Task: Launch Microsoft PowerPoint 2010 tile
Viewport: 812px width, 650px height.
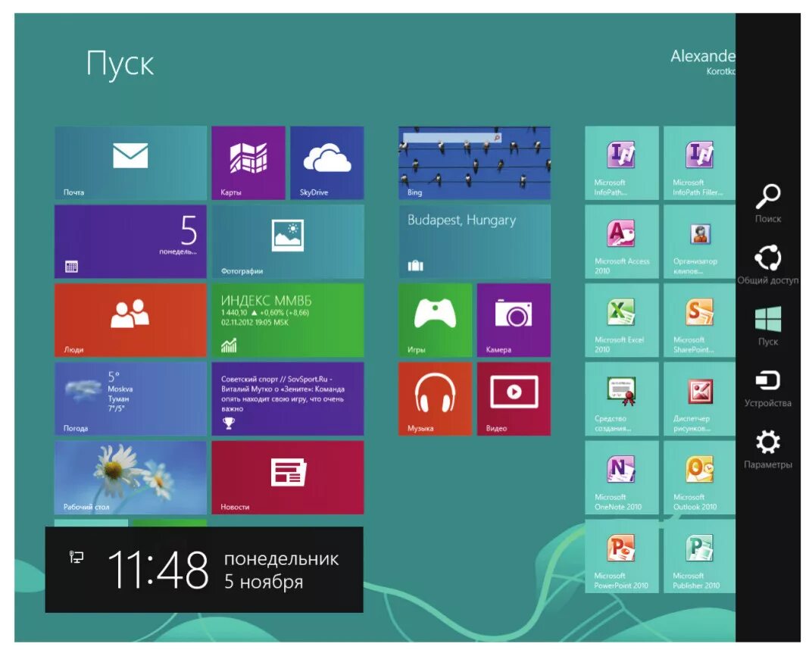Action: click(x=622, y=557)
